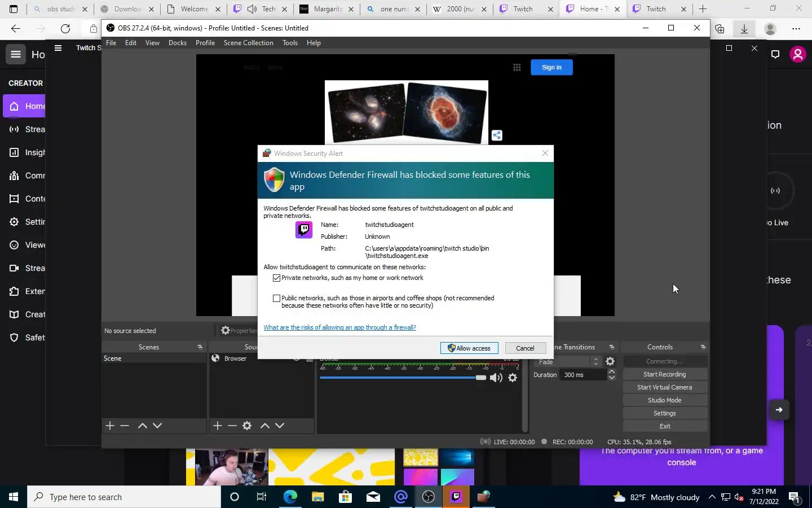Uncheck Private networks checkbox
This screenshot has height=508, width=812.
(x=276, y=278)
